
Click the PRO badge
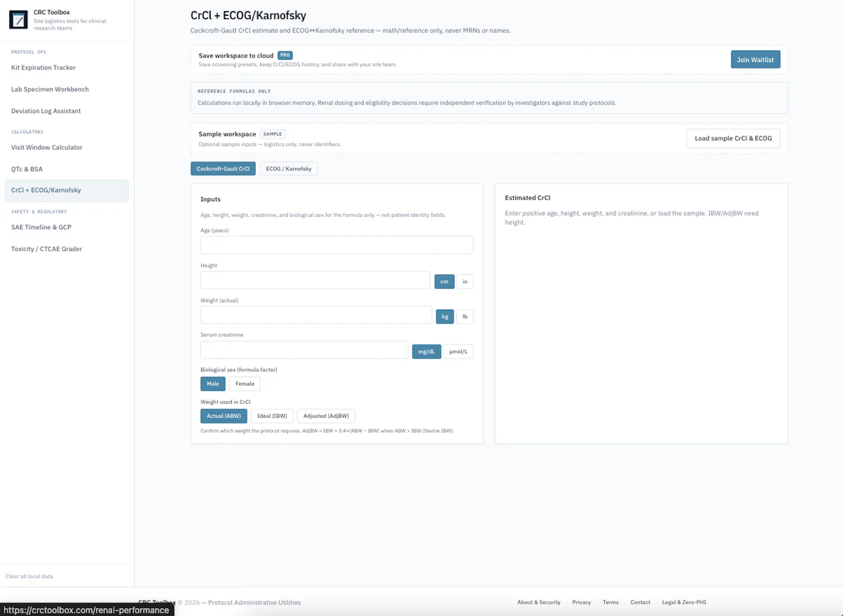click(285, 55)
